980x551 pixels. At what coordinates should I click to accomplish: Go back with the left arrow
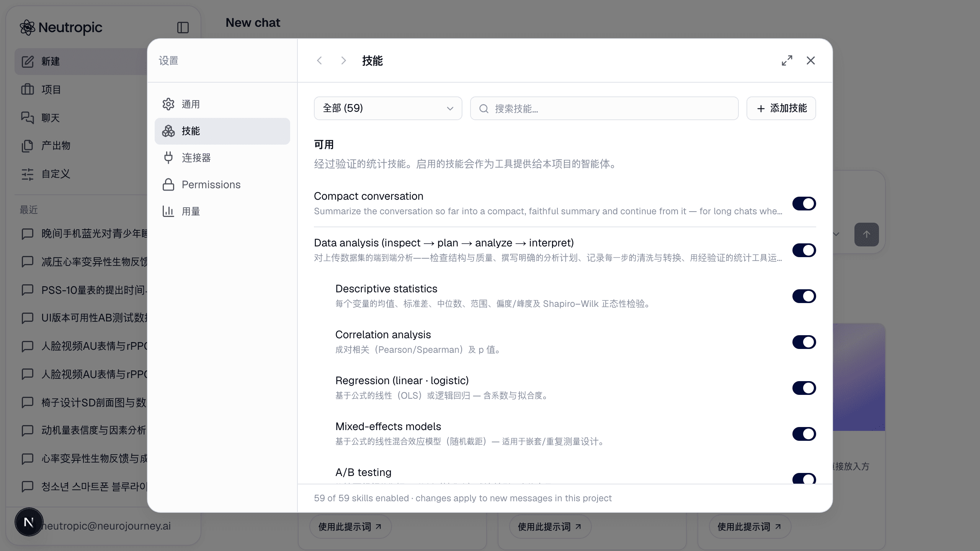tap(320, 60)
